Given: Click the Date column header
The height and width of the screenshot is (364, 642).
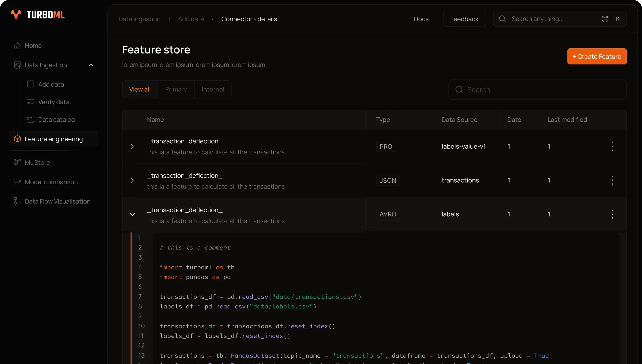Looking at the screenshot, I should (x=514, y=120).
